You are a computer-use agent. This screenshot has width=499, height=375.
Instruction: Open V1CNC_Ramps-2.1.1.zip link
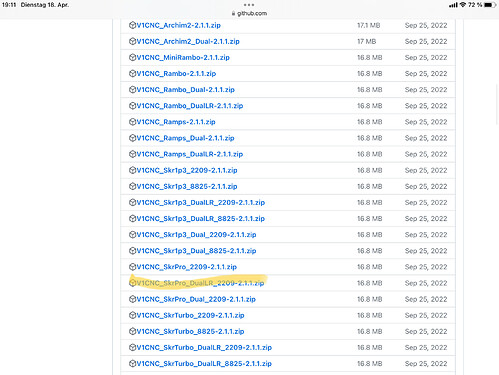point(176,122)
